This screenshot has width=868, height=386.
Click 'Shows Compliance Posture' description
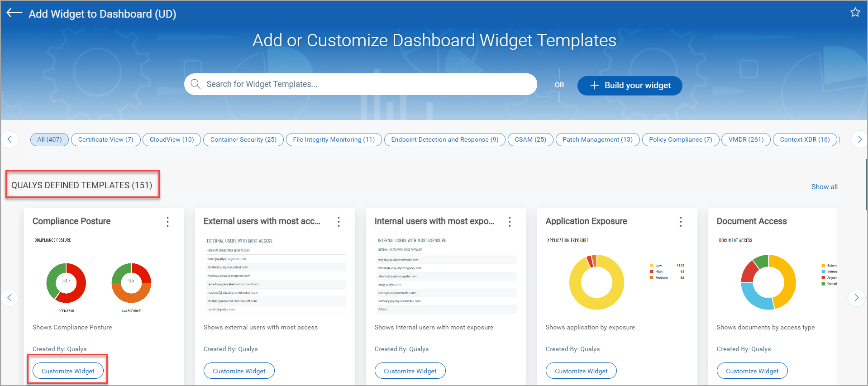(x=72, y=327)
